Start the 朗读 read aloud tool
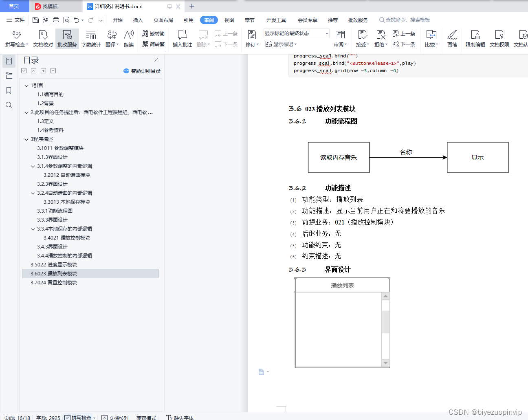 point(129,39)
